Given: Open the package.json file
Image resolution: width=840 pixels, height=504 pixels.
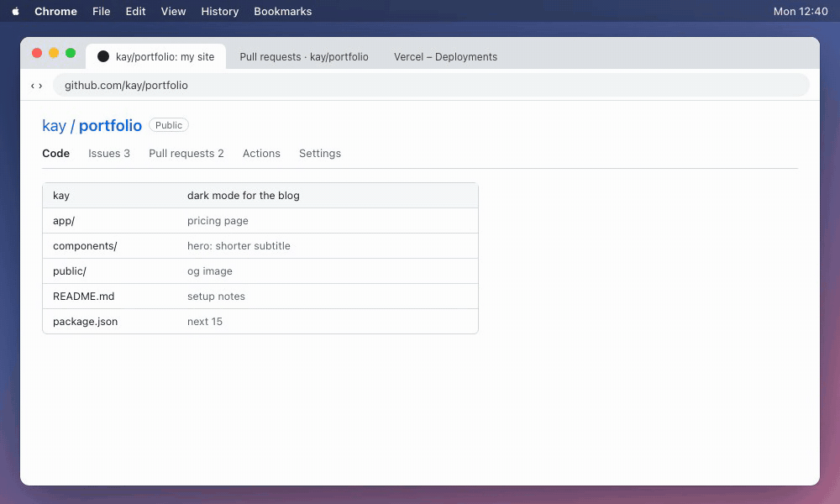Looking at the screenshot, I should point(85,322).
